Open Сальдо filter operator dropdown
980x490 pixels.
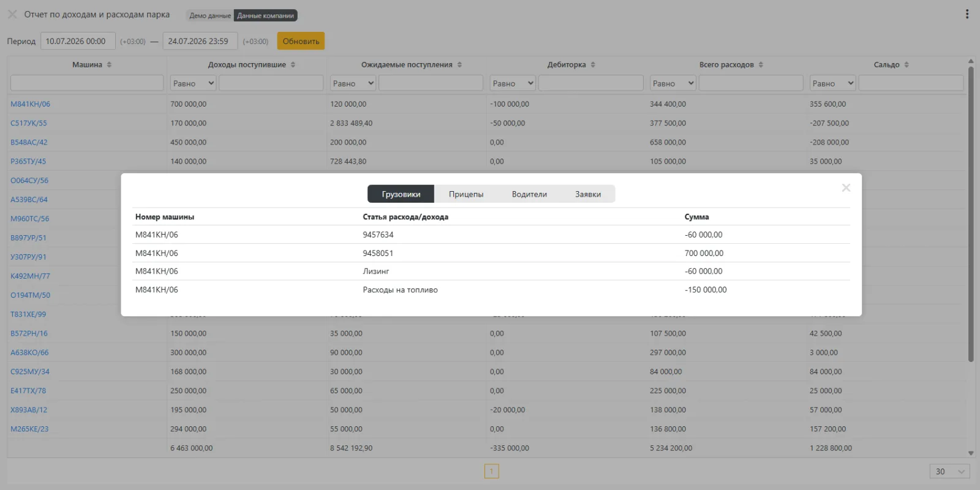[832, 83]
